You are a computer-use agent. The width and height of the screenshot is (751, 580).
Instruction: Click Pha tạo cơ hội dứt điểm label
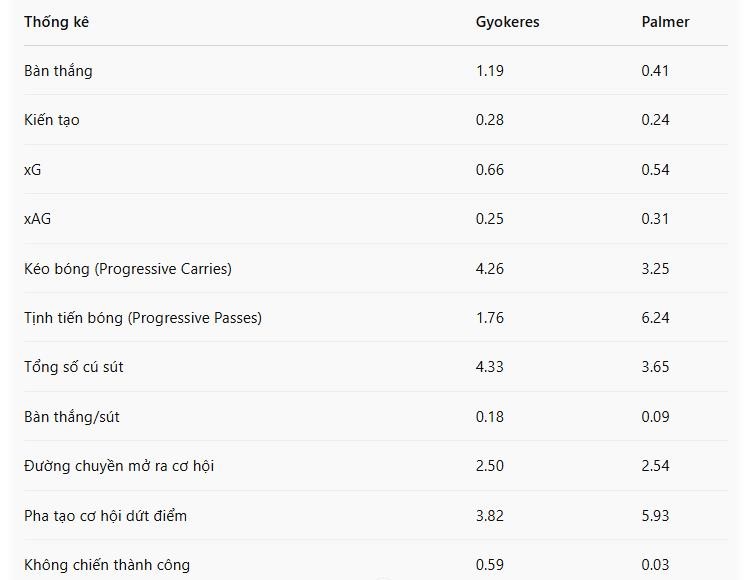105,516
